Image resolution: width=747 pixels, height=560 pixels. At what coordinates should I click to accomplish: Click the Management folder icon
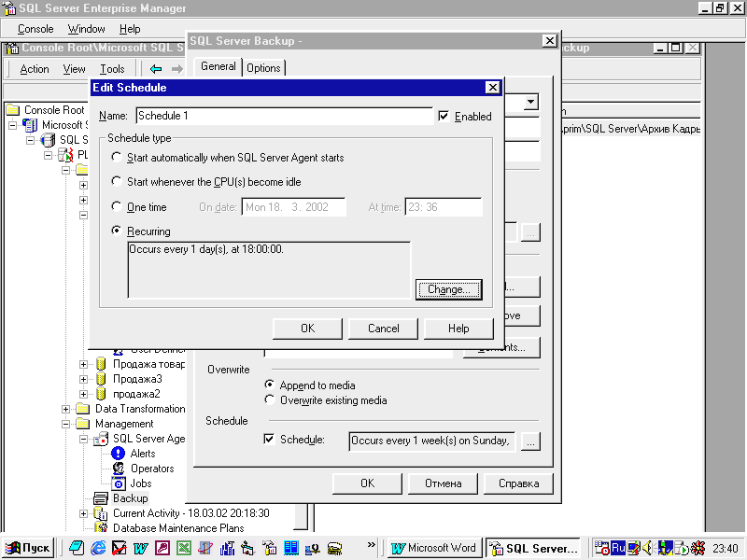83,424
